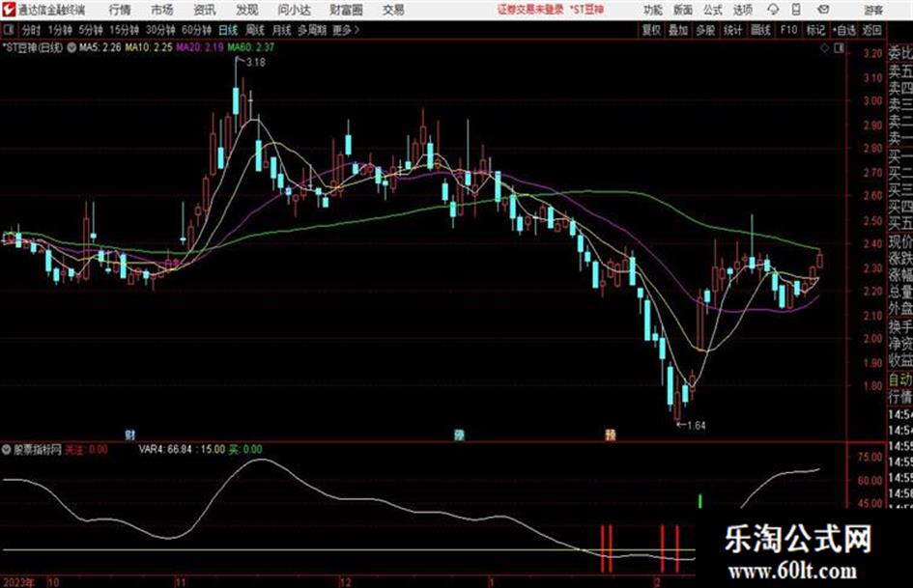Open the 交易 menu

pyautogui.click(x=393, y=10)
